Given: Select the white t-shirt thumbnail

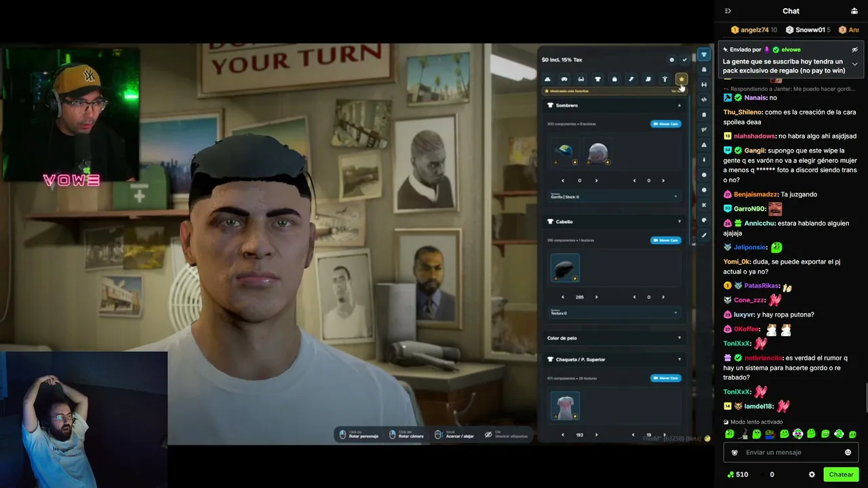Looking at the screenshot, I should (x=565, y=406).
